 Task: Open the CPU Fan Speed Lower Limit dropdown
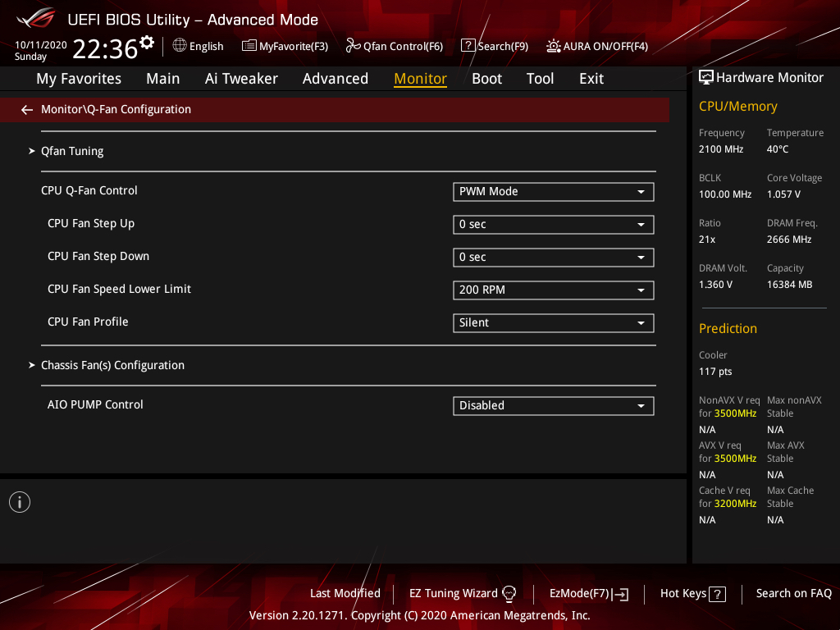(x=554, y=290)
